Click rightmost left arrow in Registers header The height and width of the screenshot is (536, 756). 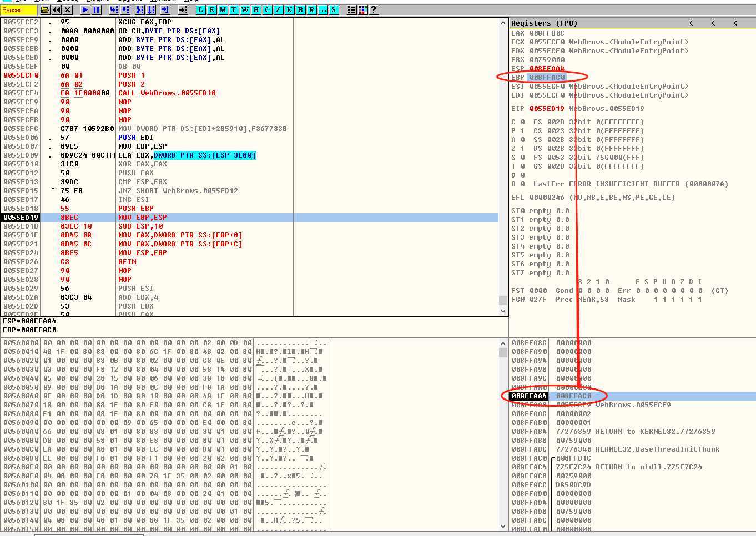tap(735, 23)
